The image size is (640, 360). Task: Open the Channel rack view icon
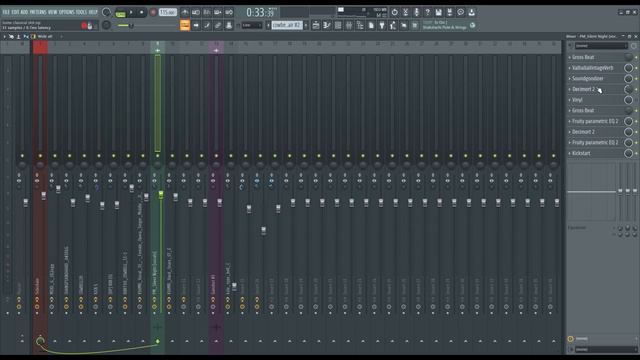pos(338,26)
